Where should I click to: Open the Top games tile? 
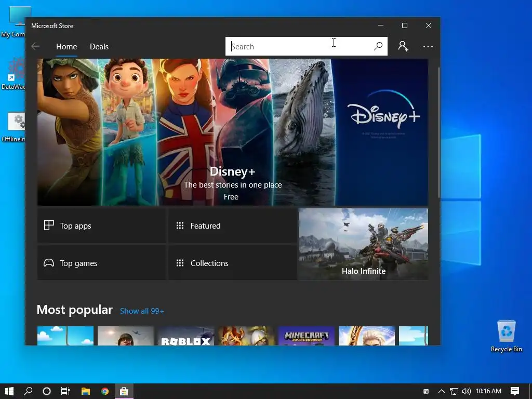[x=101, y=263]
